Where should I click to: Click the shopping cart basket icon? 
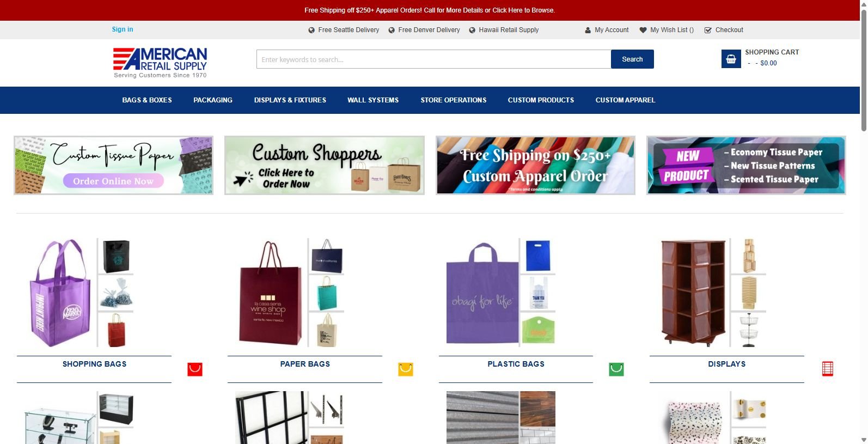click(x=731, y=59)
